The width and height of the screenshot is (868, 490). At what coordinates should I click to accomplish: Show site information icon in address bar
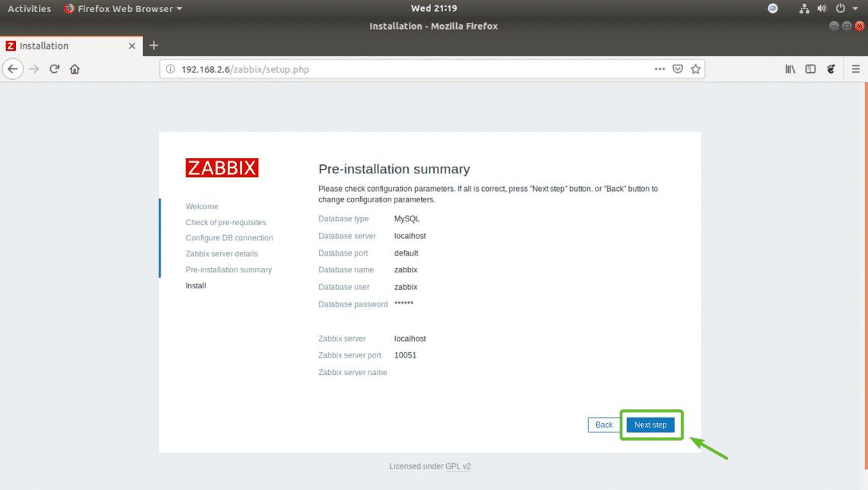[171, 69]
